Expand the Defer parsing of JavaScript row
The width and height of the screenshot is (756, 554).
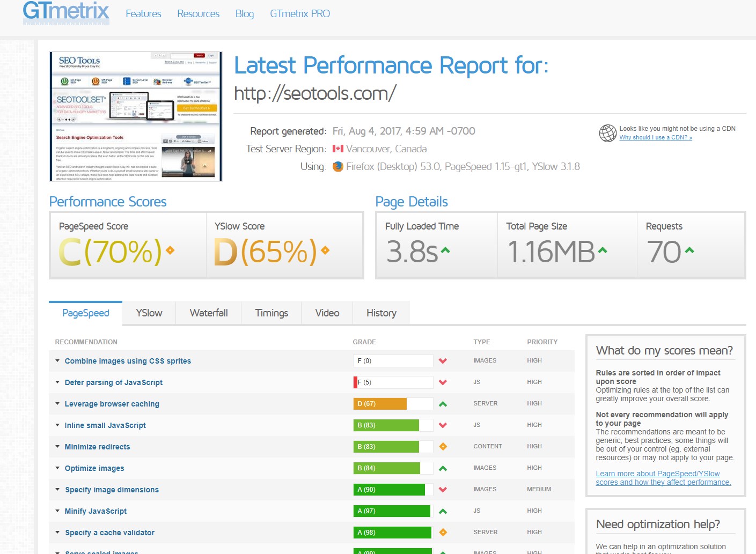coord(57,382)
